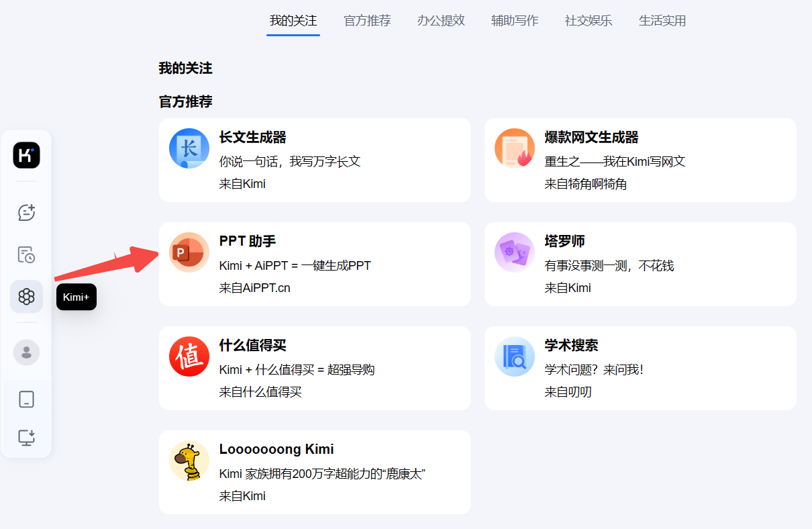This screenshot has height=529, width=812.
Task: Click text Kimi + AiPPT = 一键生成PPT
Action: (295, 266)
